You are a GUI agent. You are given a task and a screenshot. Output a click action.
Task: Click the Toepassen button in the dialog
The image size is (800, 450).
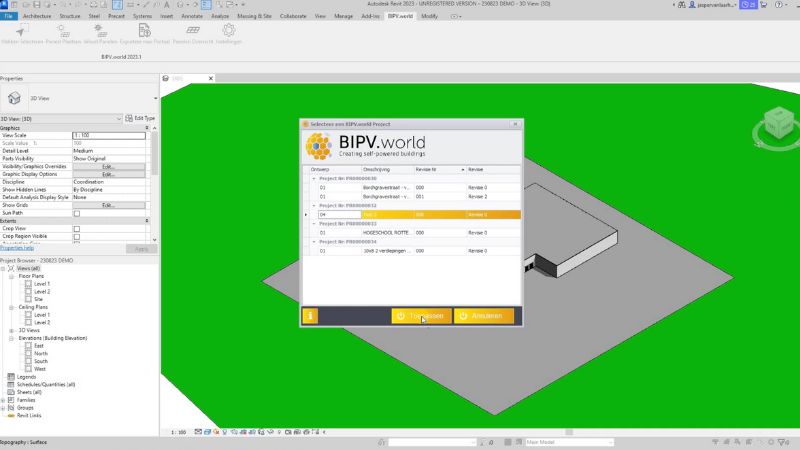click(421, 316)
